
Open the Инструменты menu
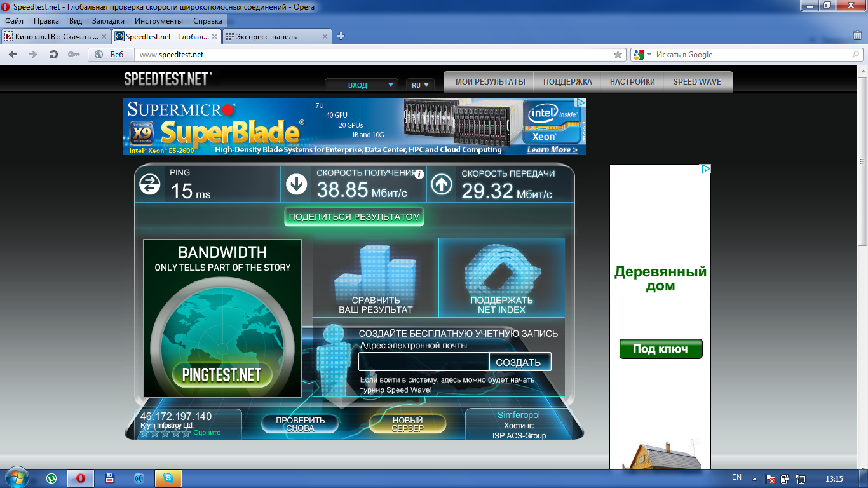coord(159,21)
